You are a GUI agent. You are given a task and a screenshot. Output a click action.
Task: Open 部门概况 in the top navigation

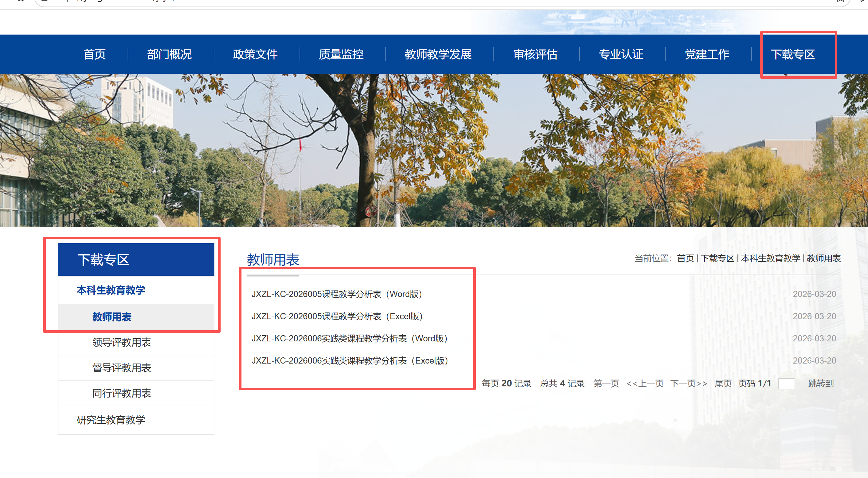[169, 54]
